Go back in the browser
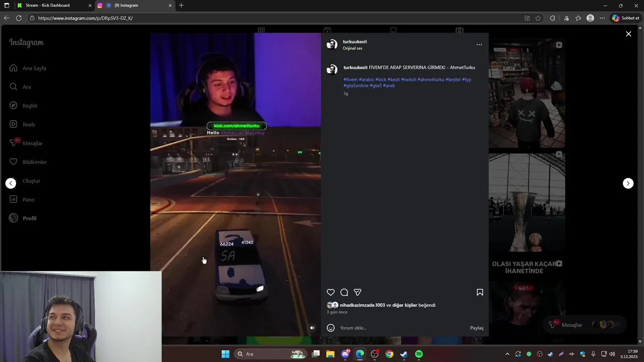Screen dimensions: 644x362 pos(7,18)
